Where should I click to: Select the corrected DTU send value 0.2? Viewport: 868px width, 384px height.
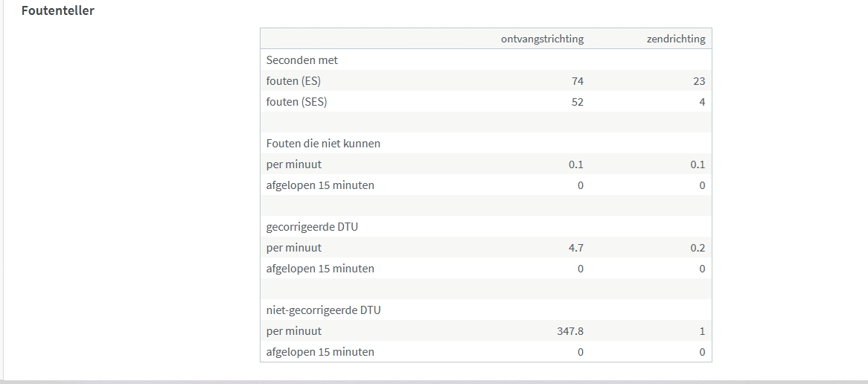698,248
